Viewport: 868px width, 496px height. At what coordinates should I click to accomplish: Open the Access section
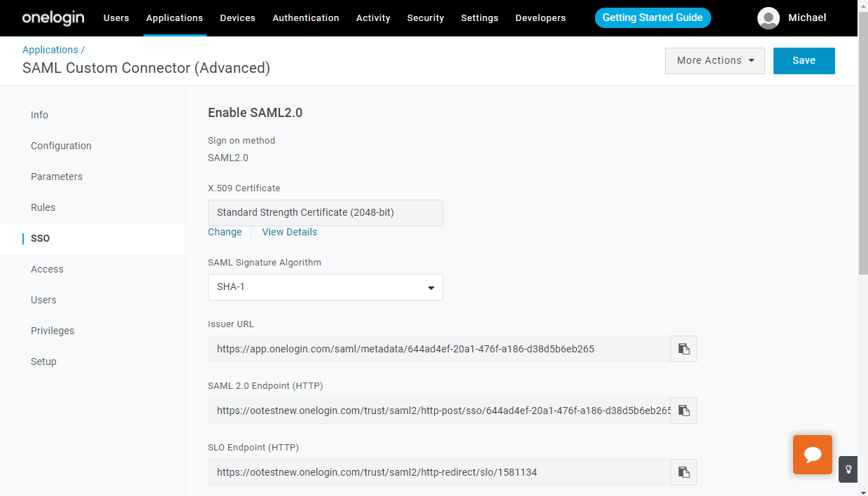(x=47, y=269)
